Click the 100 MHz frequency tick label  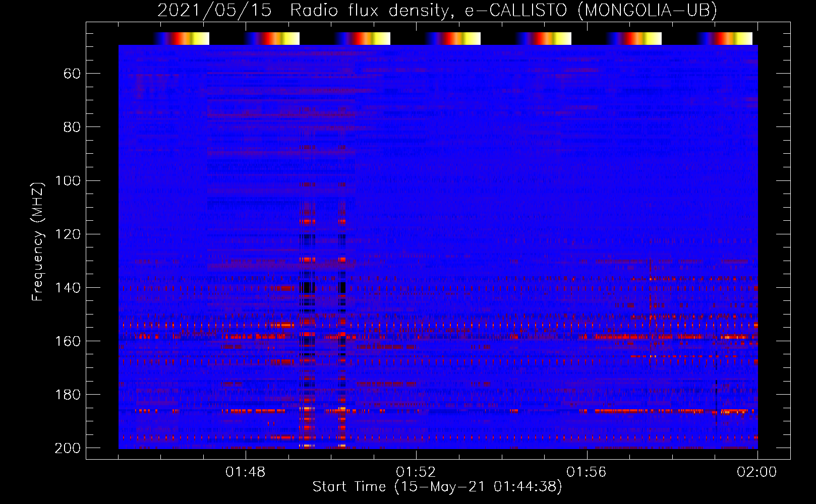click(68, 180)
